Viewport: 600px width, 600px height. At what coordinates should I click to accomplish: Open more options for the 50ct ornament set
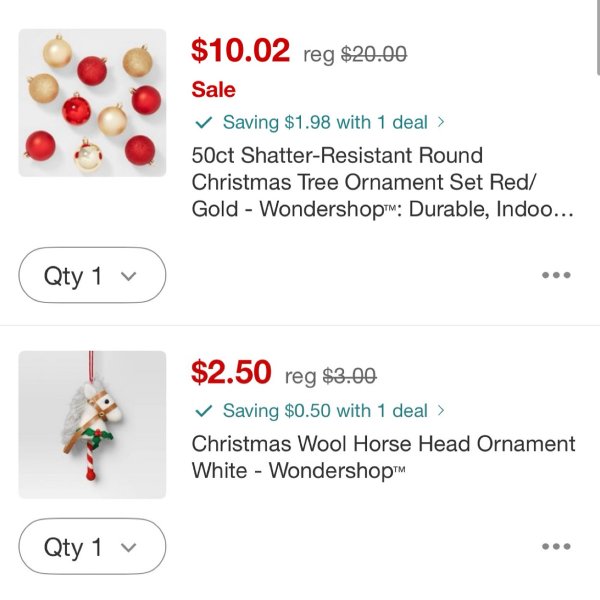pyautogui.click(x=555, y=275)
